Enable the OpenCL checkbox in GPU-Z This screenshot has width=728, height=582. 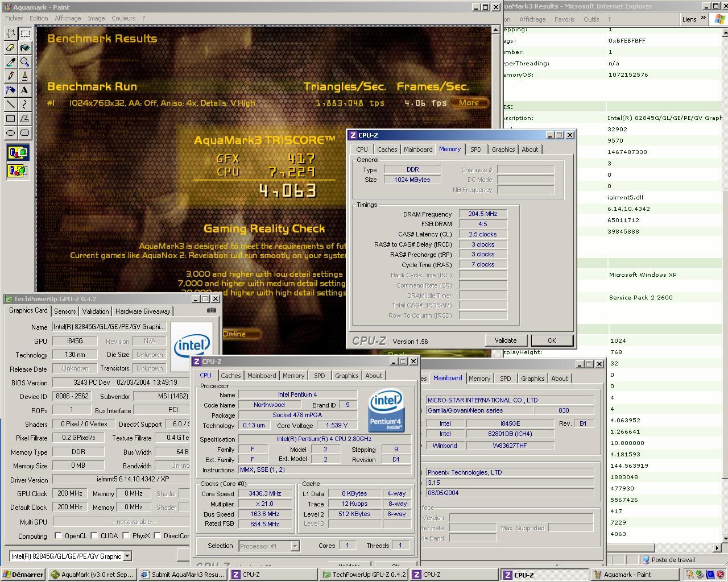pos(58,536)
